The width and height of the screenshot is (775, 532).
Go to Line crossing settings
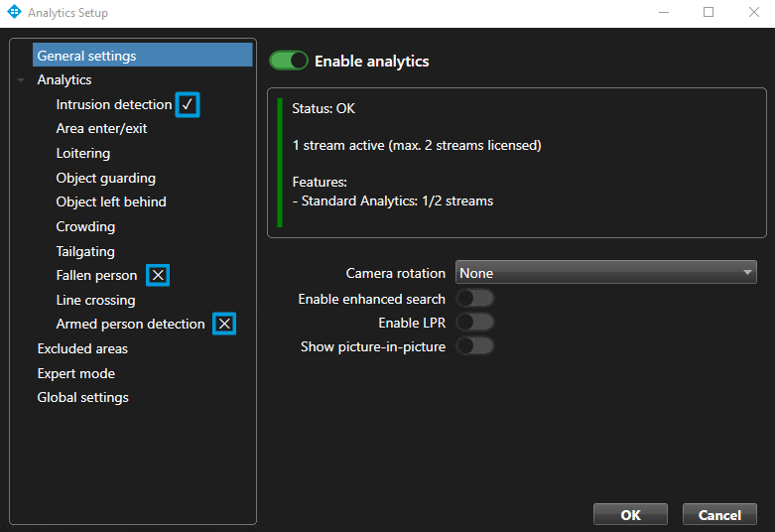95,300
